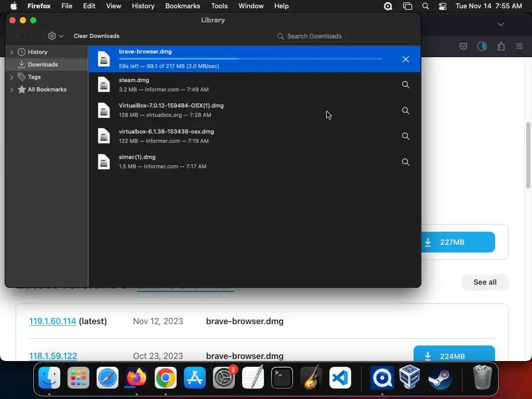The image size is (532, 399).
Task: Open Terminal from the Dock
Action: 282,378
